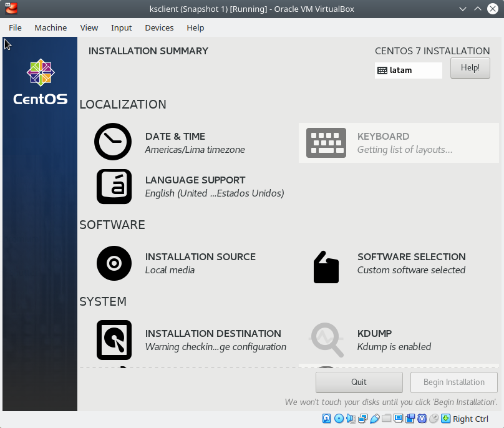Click the INSTALLATION DESTINATION heading
The height and width of the screenshot is (428, 504).
click(213, 333)
